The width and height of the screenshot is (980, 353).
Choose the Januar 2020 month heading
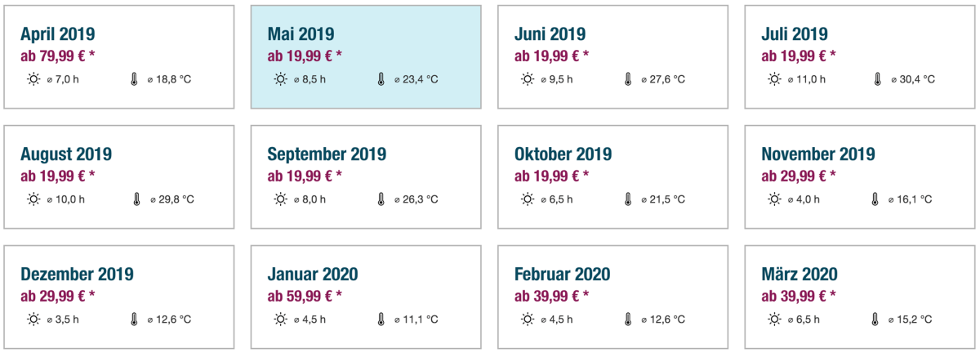(312, 275)
